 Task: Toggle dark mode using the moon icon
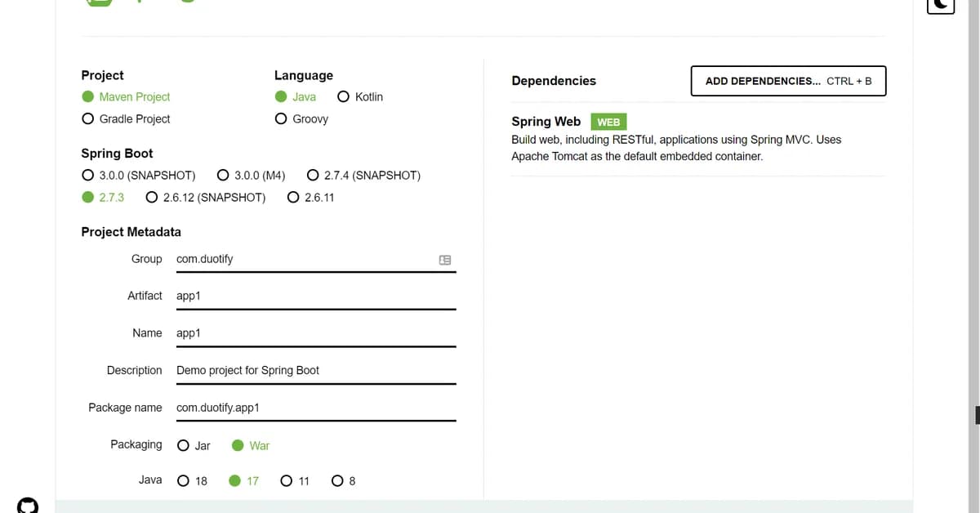(940, 7)
